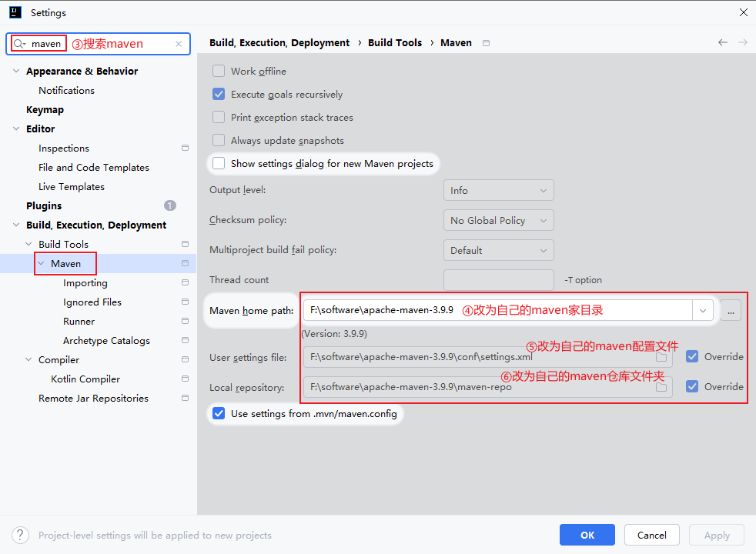The image size is (756, 554).
Task: Click the User settings file path field
Action: click(488, 358)
